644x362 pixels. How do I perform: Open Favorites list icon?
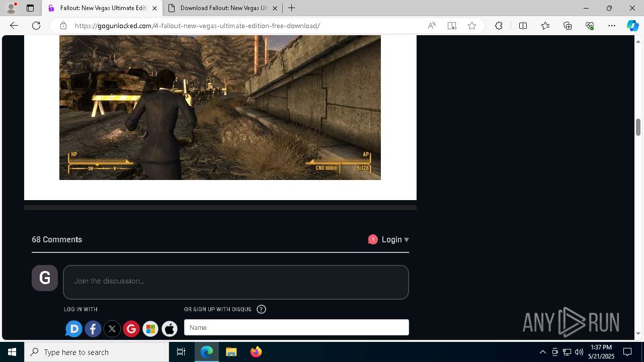click(x=545, y=26)
